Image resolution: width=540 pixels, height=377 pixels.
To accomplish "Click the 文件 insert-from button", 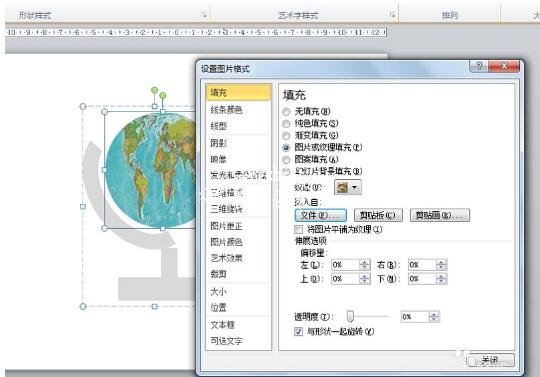I will (321, 215).
